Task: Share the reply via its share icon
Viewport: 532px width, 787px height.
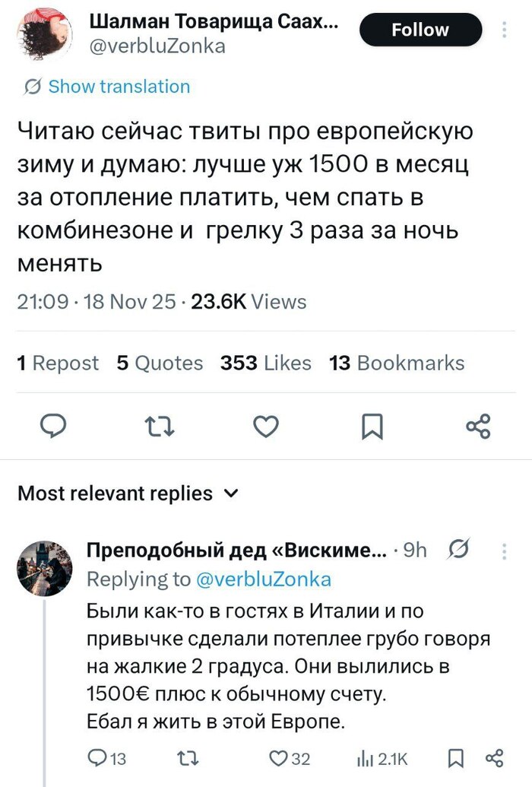Action: [x=497, y=758]
